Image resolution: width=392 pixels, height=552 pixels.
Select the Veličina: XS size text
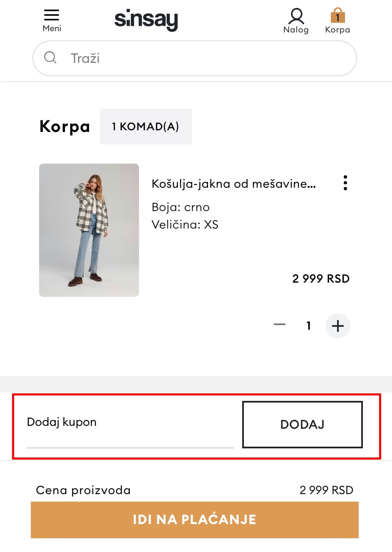pos(185,225)
